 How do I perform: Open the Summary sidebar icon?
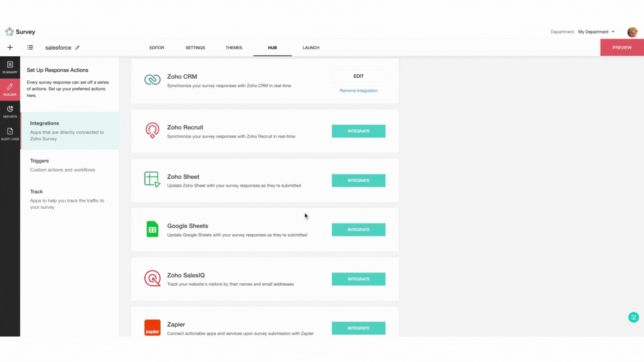point(10,67)
